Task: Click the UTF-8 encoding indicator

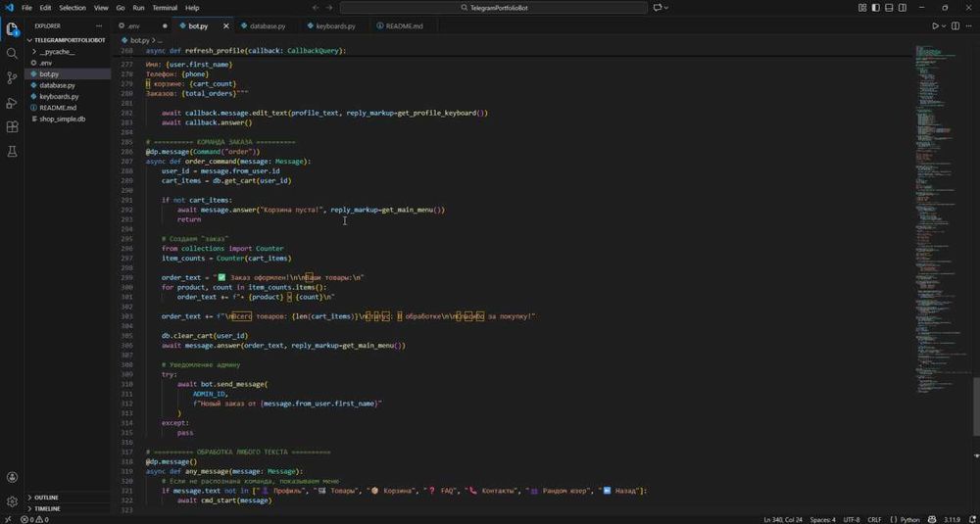Action: (x=852, y=519)
